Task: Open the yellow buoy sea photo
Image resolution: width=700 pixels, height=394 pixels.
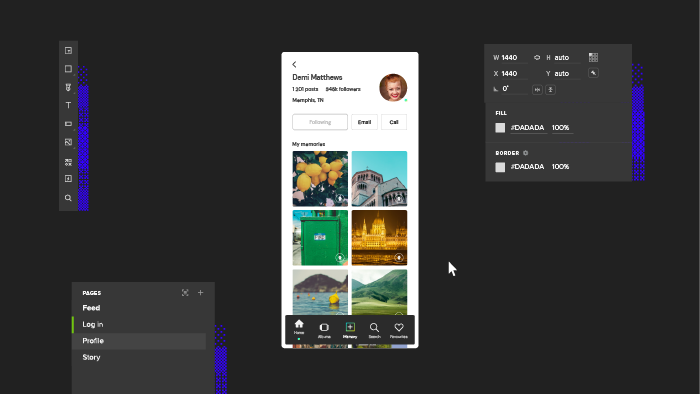Action: point(320,292)
